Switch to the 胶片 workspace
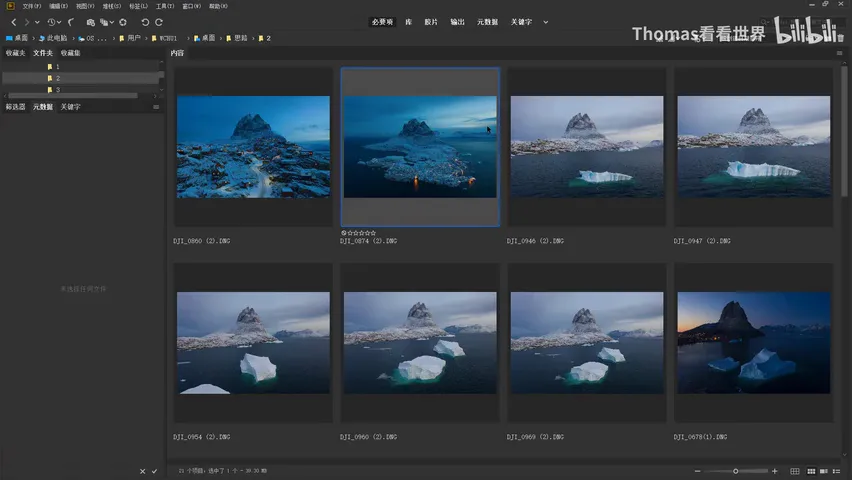This screenshot has width=852, height=480. pyautogui.click(x=431, y=22)
